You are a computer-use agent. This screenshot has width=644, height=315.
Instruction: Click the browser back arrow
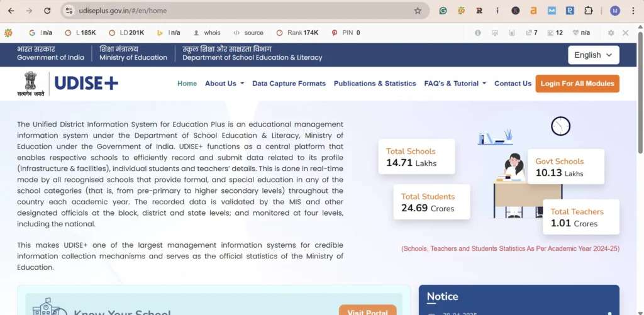[x=11, y=11]
